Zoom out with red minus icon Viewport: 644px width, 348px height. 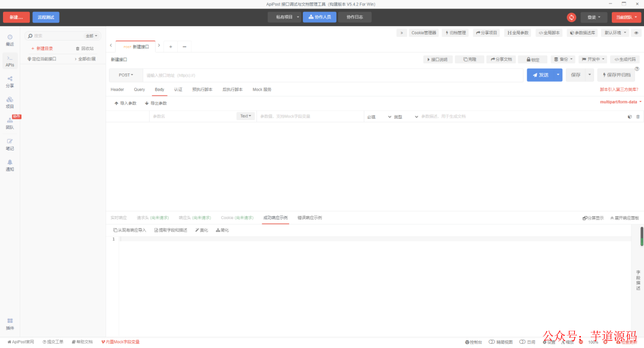(581, 342)
